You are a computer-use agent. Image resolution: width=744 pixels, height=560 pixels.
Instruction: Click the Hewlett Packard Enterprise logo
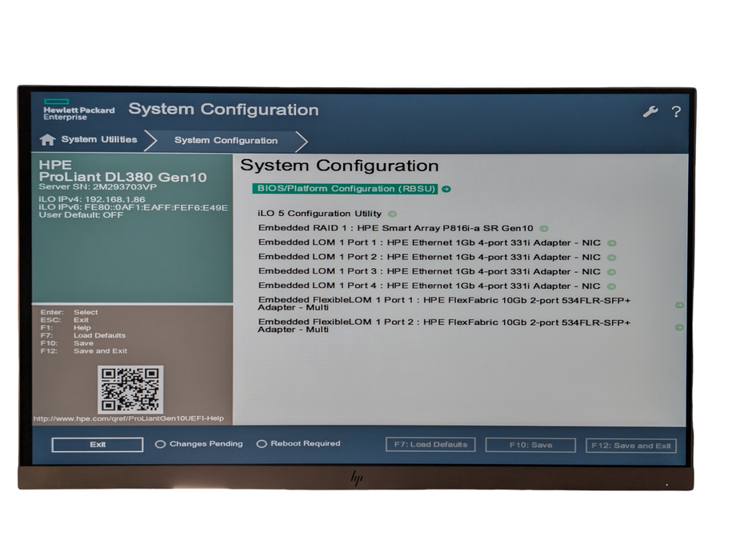point(78,110)
